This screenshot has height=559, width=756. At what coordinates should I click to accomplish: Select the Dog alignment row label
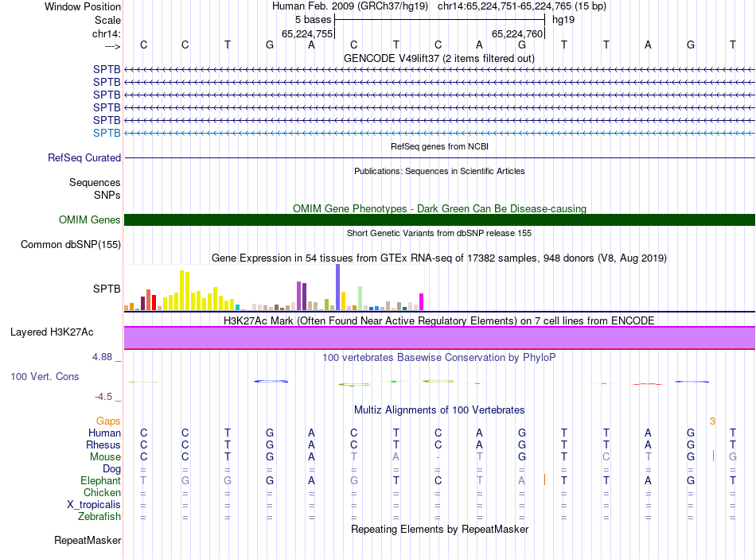(111, 469)
